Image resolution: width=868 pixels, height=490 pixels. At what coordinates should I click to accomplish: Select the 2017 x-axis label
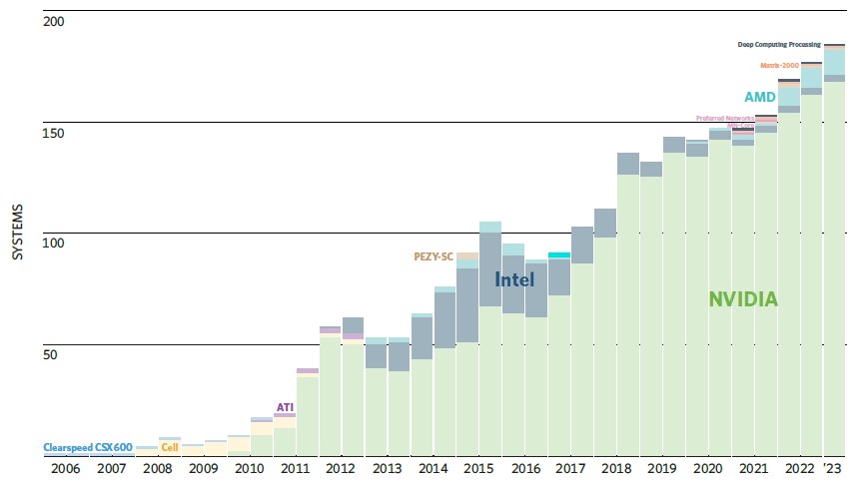coord(570,468)
